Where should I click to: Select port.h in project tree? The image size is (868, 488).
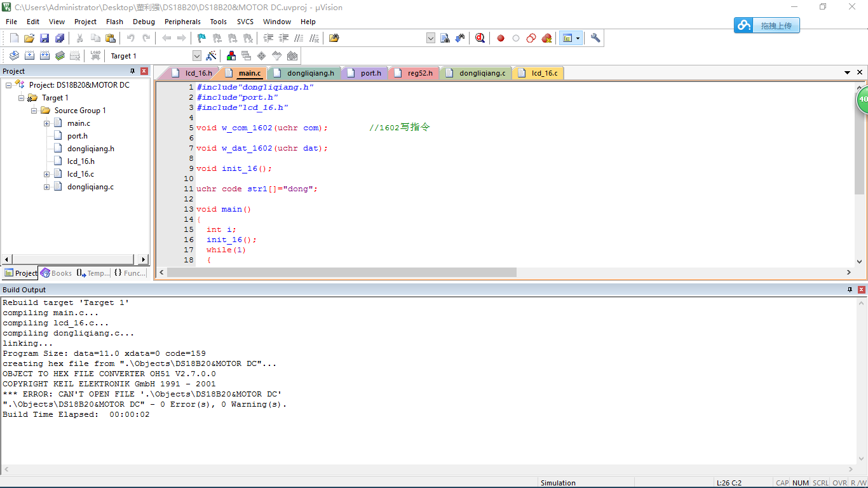(x=78, y=136)
